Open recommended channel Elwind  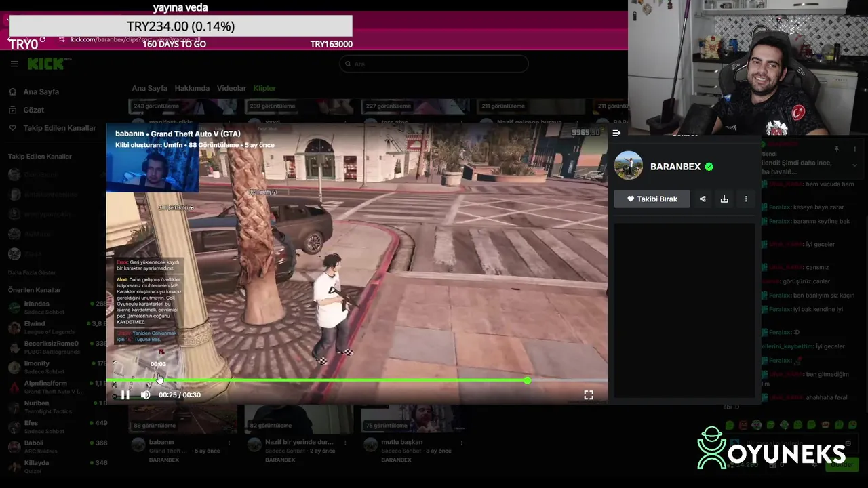[x=56, y=327]
